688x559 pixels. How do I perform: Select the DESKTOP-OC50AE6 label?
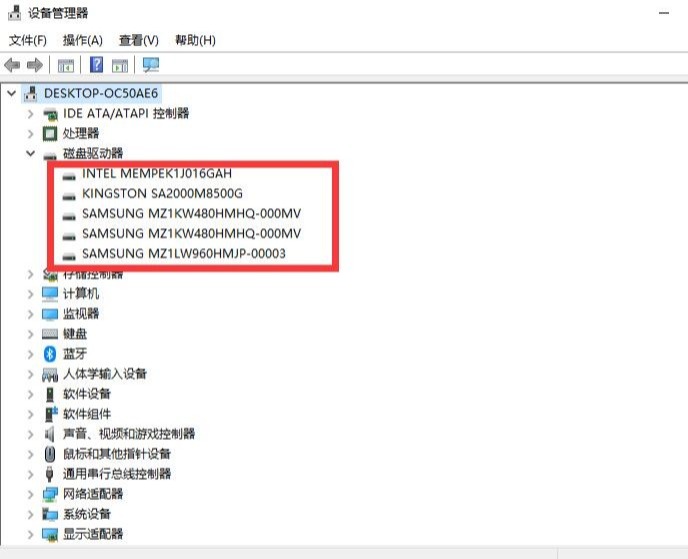click(x=101, y=93)
